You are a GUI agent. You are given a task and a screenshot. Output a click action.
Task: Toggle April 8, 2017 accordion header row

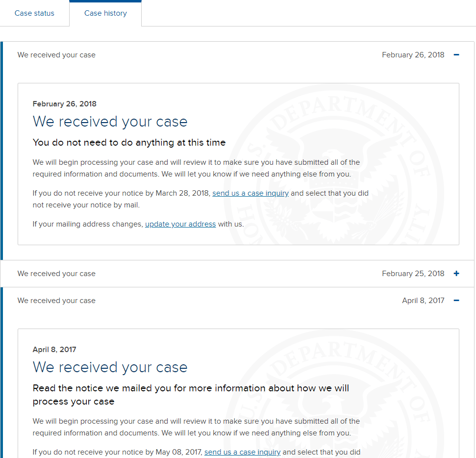coord(238,301)
